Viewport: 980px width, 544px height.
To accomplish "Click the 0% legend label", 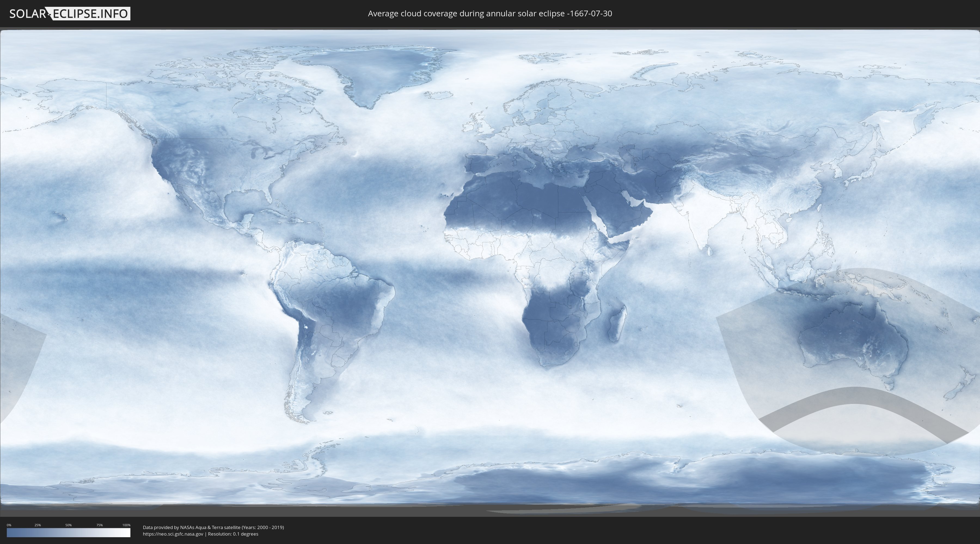I will pos(9,525).
